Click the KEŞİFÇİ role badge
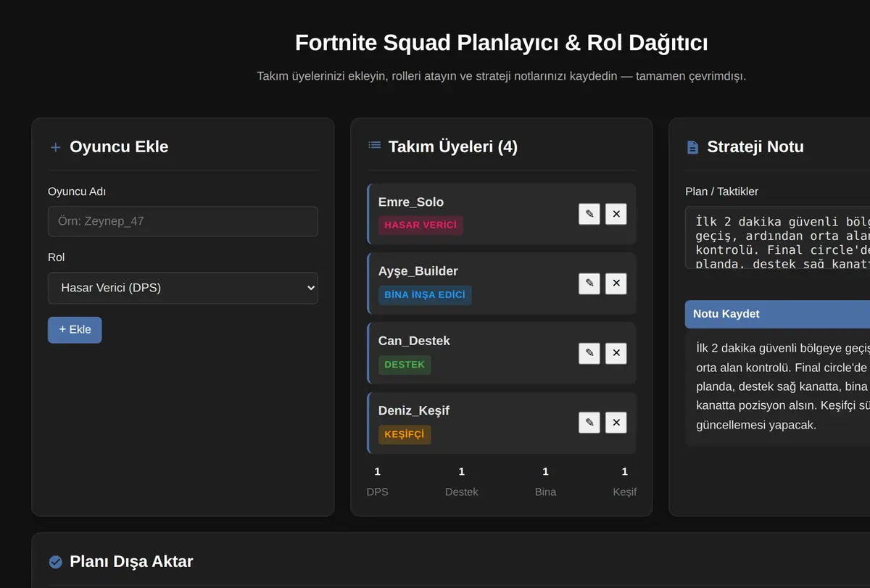The width and height of the screenshot is (870, 588). coord(405,434)
